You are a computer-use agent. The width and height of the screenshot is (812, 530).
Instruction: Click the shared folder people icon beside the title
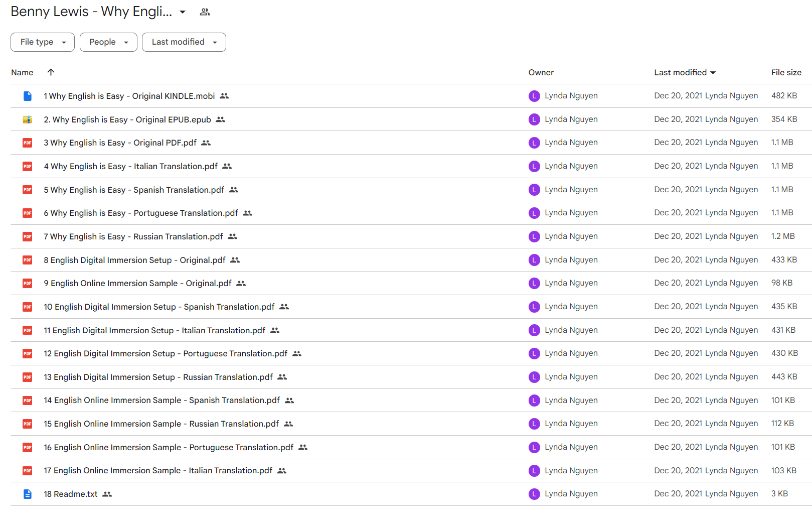[x=205, y=12]
